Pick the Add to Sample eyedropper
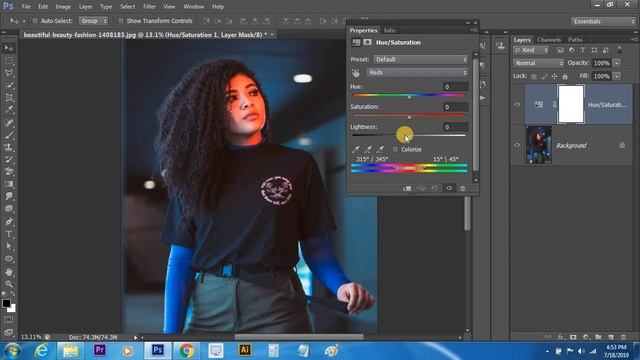This screenshot has height=360, width=640. coord(368,149)
